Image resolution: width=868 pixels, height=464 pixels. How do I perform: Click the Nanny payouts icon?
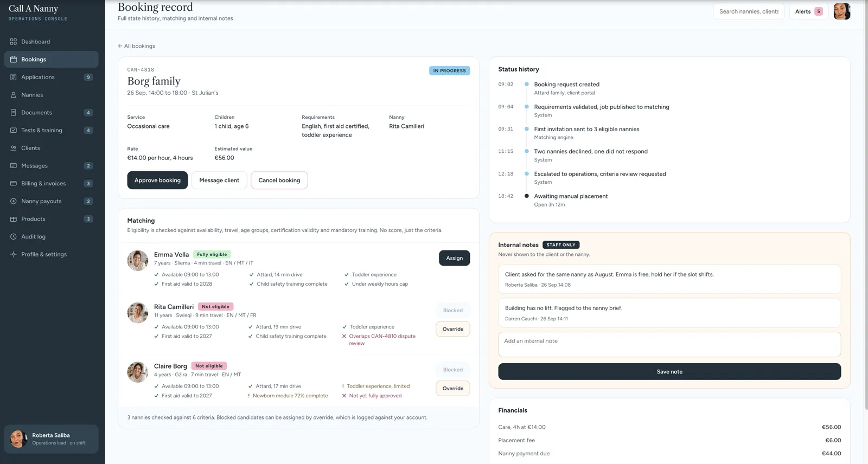[x=14, y=201]
